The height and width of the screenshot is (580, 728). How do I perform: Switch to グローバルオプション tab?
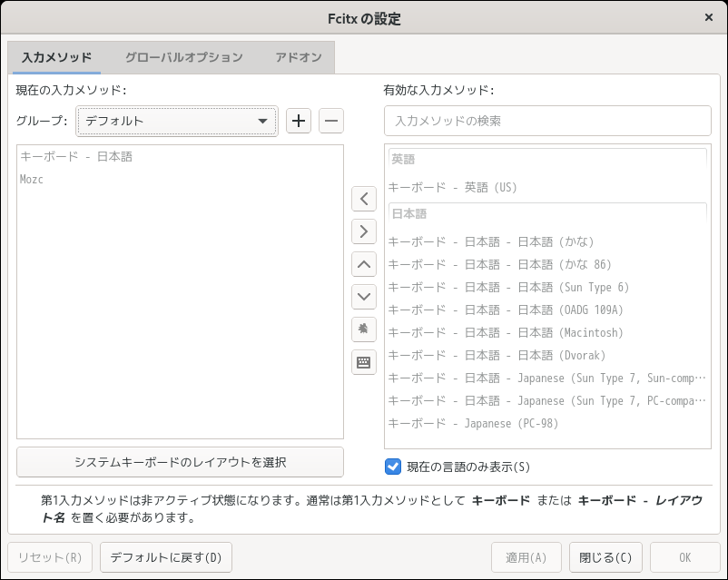184,57
